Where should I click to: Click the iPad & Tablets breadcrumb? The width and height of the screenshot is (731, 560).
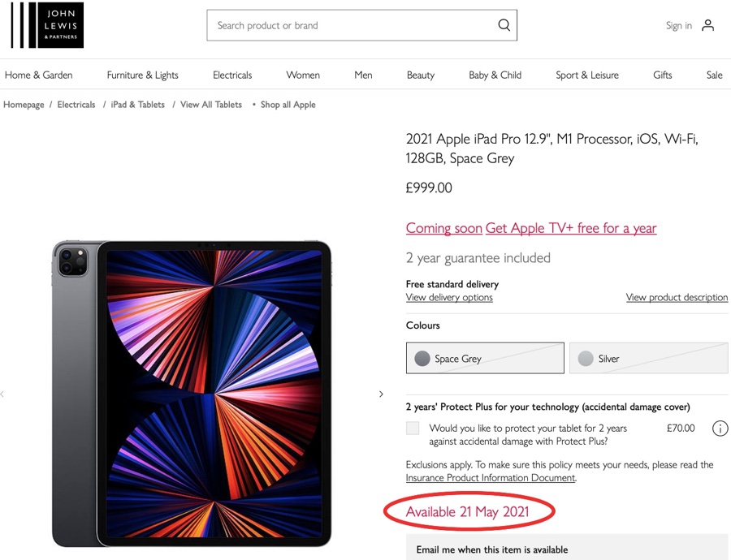pos(138,105)
